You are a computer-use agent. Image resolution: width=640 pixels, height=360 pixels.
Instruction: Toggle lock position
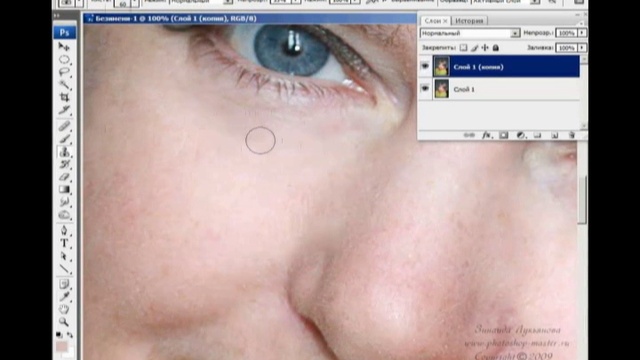(485, 48)
